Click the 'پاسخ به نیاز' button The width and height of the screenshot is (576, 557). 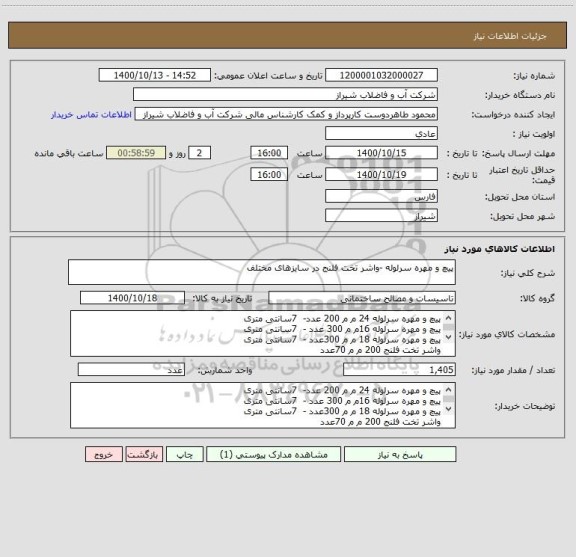click(400, 454)
